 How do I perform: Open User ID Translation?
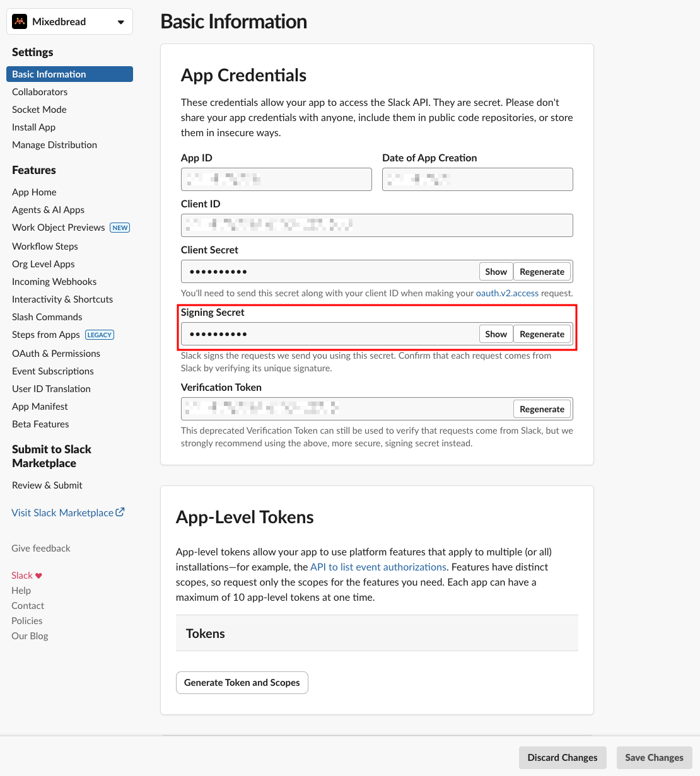click(x=51, y=389)
